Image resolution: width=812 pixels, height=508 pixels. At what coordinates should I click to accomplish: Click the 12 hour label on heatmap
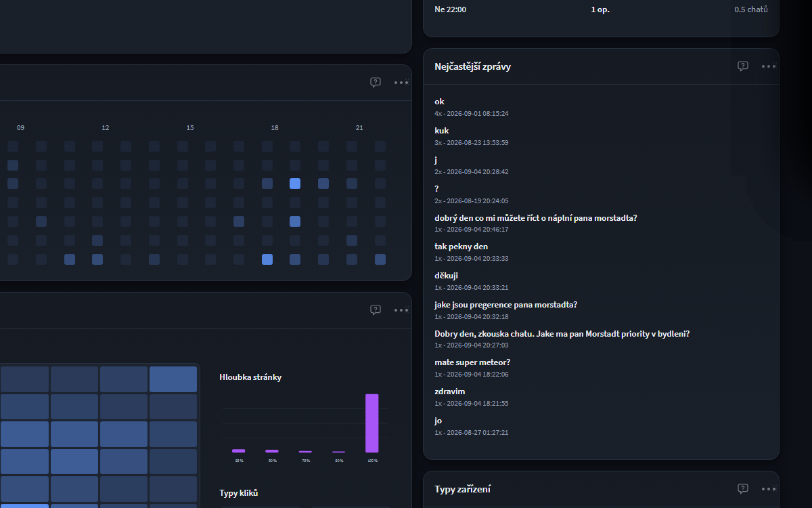(106, 127)
